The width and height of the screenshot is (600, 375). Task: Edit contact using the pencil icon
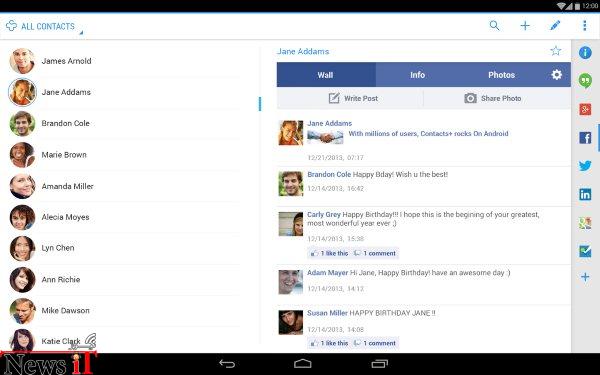[x=555, y=26]
